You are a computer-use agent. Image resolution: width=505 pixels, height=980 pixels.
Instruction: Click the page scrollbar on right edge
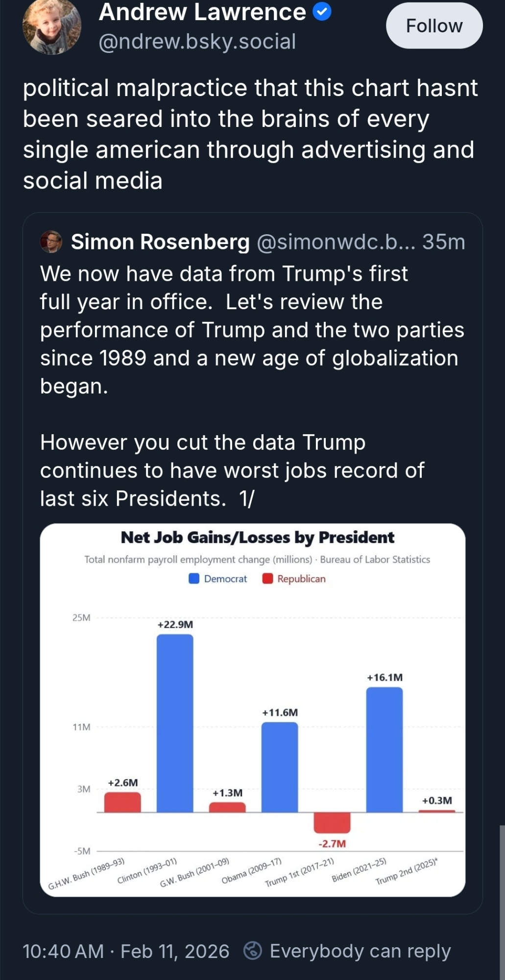(502, 902)
